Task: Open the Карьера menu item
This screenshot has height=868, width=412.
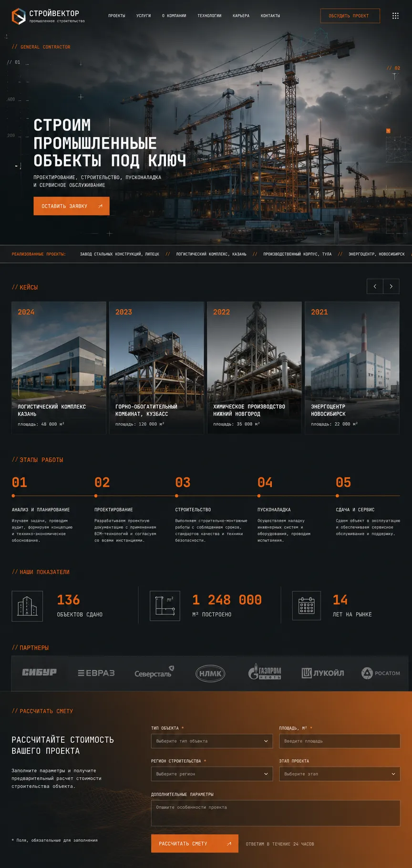Action: click(241, 16)
